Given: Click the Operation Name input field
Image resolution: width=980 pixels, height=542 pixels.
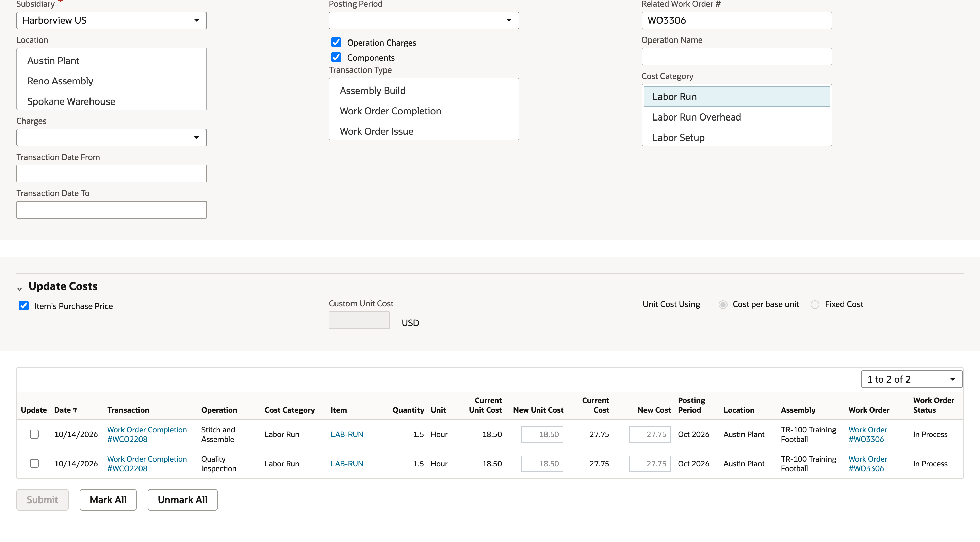Looking at the screenshot, I should 736,57.
